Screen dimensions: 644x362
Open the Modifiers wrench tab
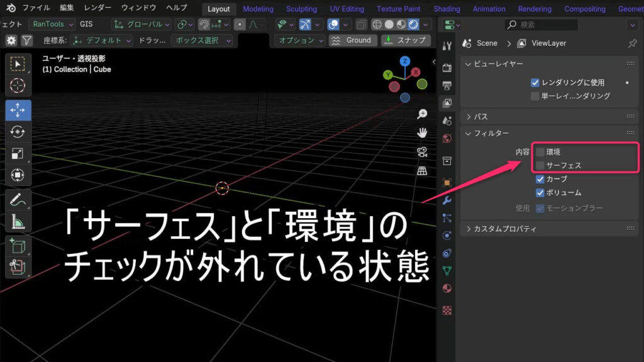pos(447,200)
